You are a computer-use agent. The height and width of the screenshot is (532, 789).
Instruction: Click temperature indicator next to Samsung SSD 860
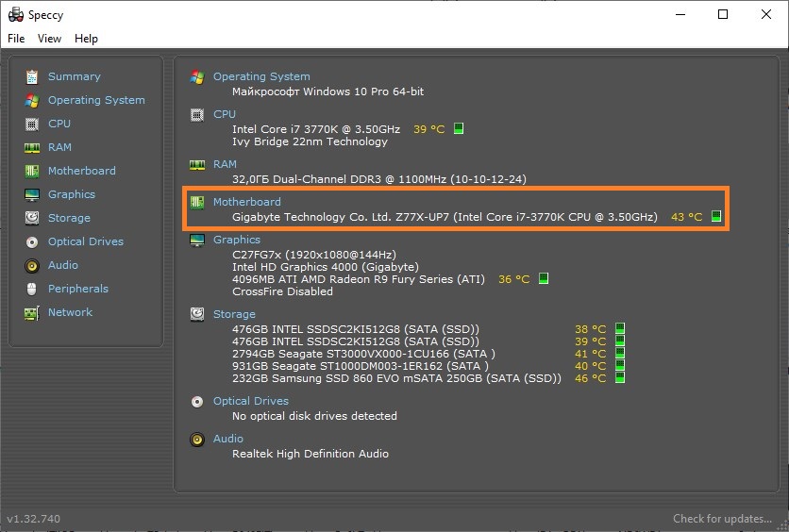[x=620, y=377]
